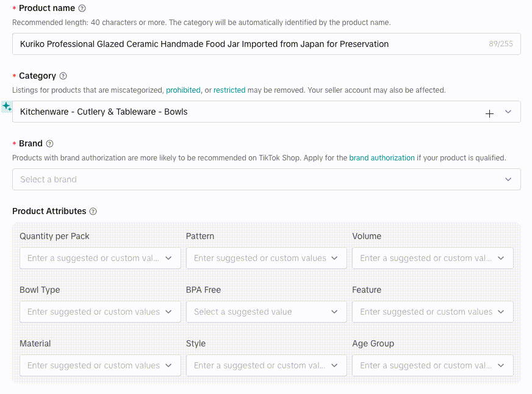Screen dimensions: 532x394
Task: Click help icon beside Category label
Action: 63,76
